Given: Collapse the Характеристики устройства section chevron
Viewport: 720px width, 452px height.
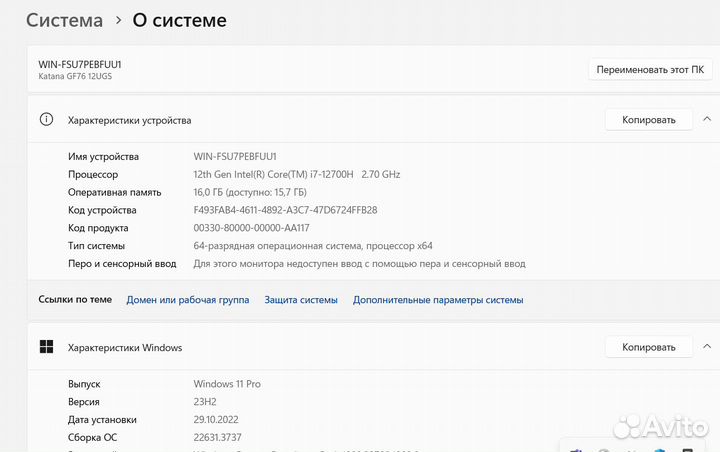Looking at the screenshot, I should click(x=707, y=119).
